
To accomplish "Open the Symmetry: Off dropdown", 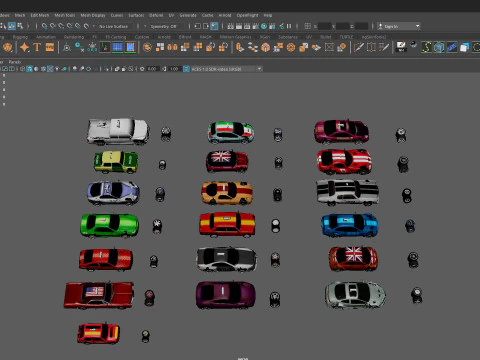I will coord(163,26).
